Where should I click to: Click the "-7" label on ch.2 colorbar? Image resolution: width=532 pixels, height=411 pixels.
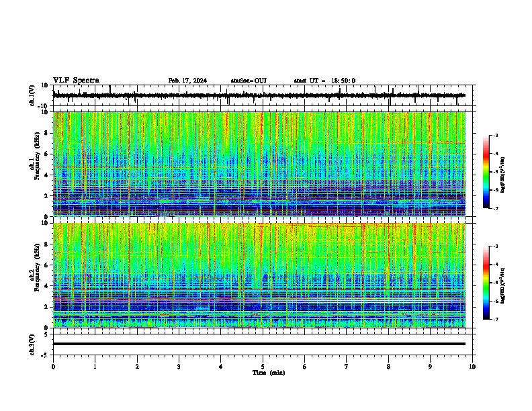[496, 319]
